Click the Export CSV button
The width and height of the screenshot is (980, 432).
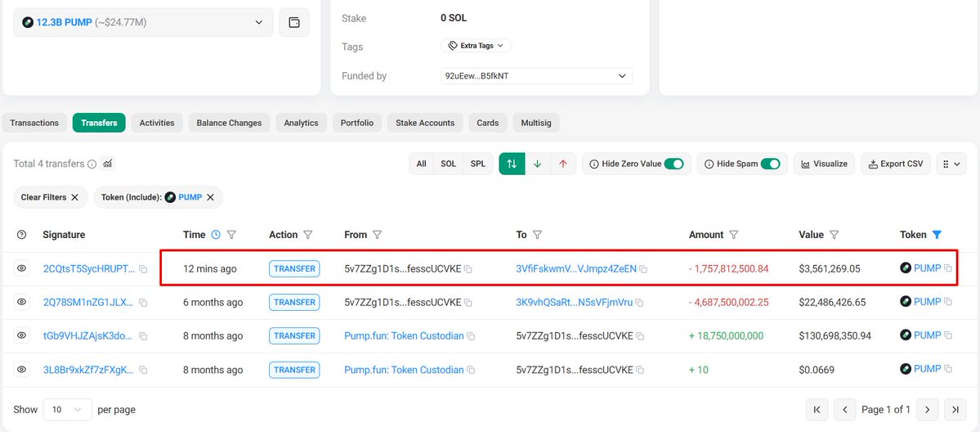(896, 164)
